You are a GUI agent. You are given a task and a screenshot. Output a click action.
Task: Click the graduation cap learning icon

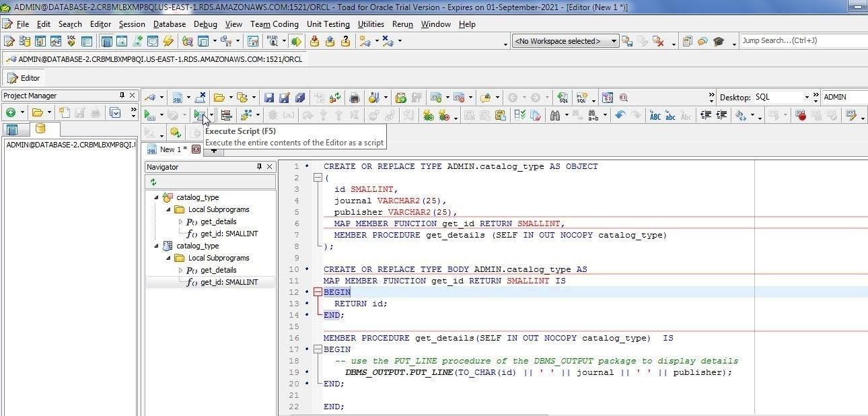tap(719, 41)
